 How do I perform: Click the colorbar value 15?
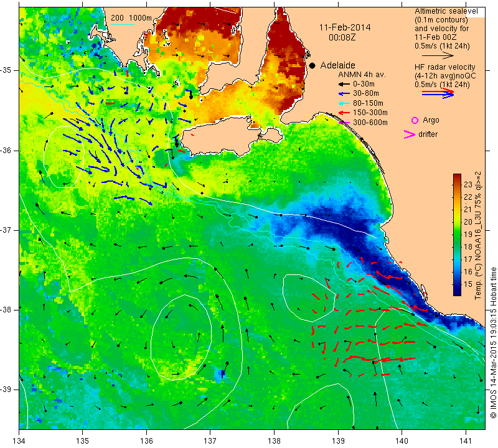point(468,284)
